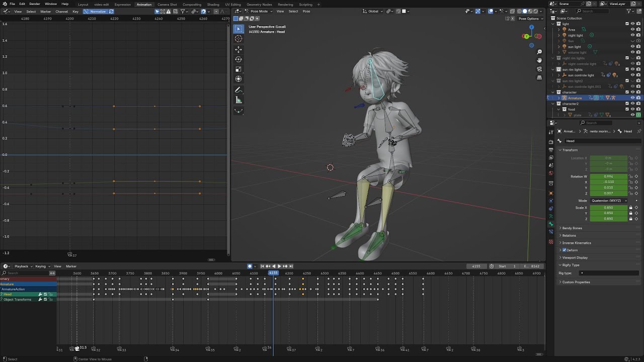Open the outliner filter funnel icon
The width and height of the screenshot is (644, 362).
click(629, 11)
